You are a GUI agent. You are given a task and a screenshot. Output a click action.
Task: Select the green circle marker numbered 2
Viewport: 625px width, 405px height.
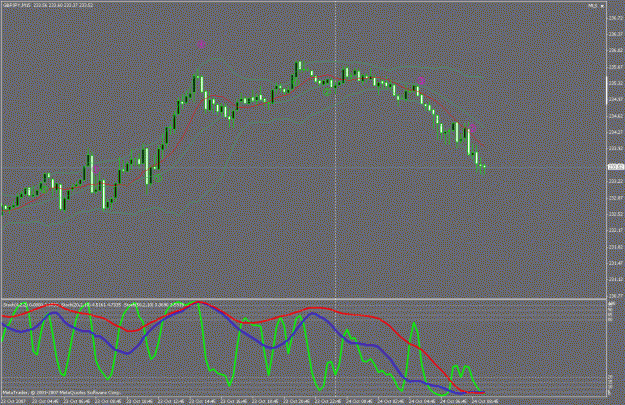(x=327, y=92)
